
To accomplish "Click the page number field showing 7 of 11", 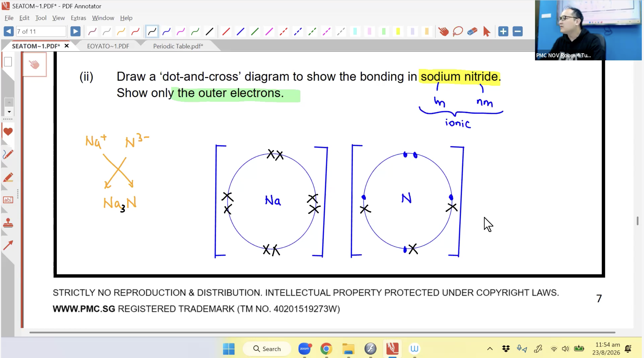I will click(x=41, y=31).
